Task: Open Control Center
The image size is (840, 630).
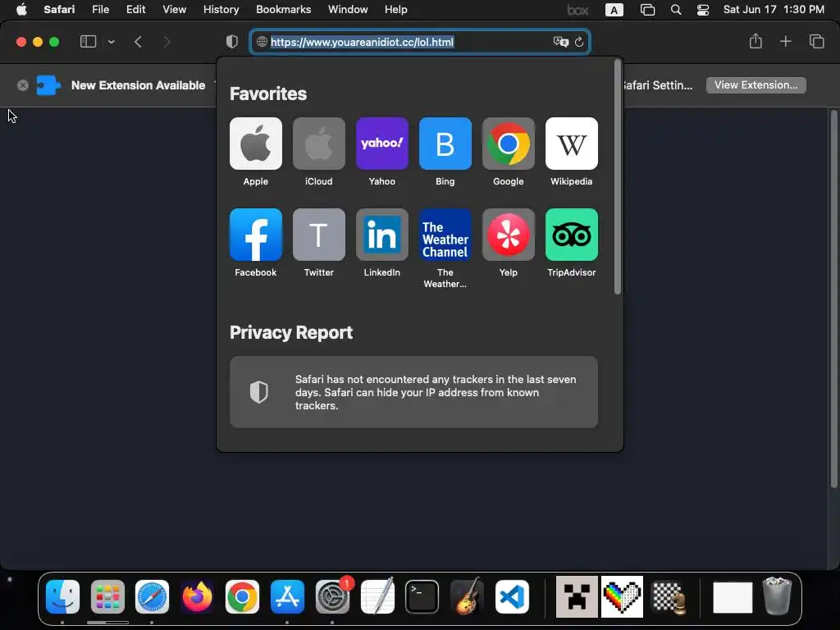Action: coord(703,10)
